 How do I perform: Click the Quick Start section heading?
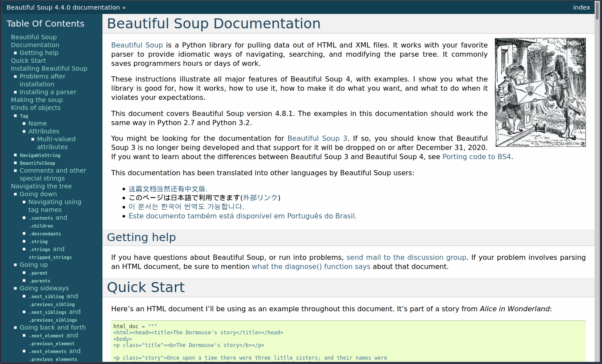[x=146, y=287]
